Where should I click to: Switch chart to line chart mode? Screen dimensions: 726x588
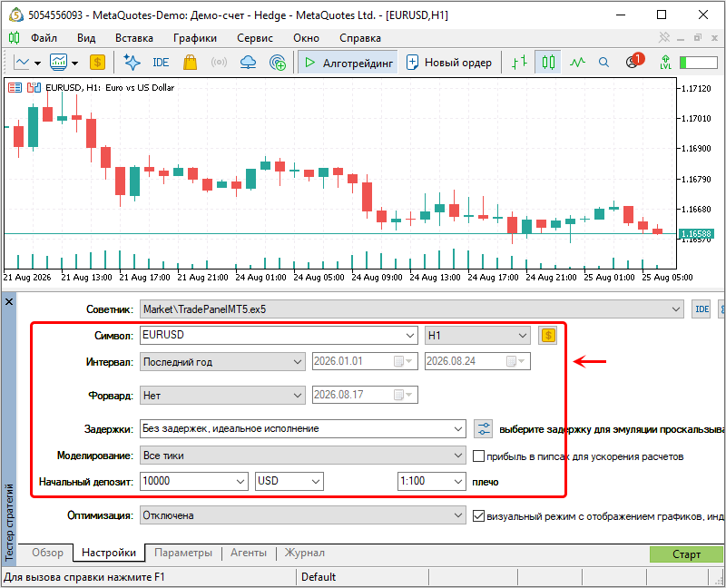pyautogui.click(x=577, y=62)
